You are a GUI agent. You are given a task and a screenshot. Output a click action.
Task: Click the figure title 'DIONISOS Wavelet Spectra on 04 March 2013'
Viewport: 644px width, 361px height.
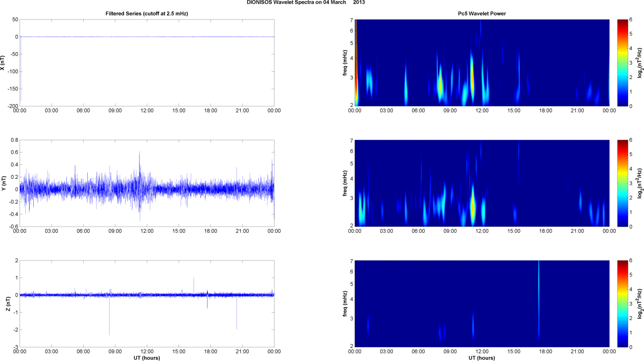coord(306,3)
